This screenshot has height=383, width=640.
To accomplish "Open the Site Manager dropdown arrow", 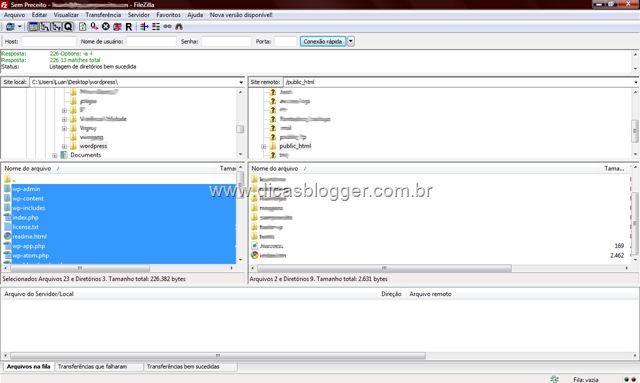I will pyautogui.click(x=19, y=27).
